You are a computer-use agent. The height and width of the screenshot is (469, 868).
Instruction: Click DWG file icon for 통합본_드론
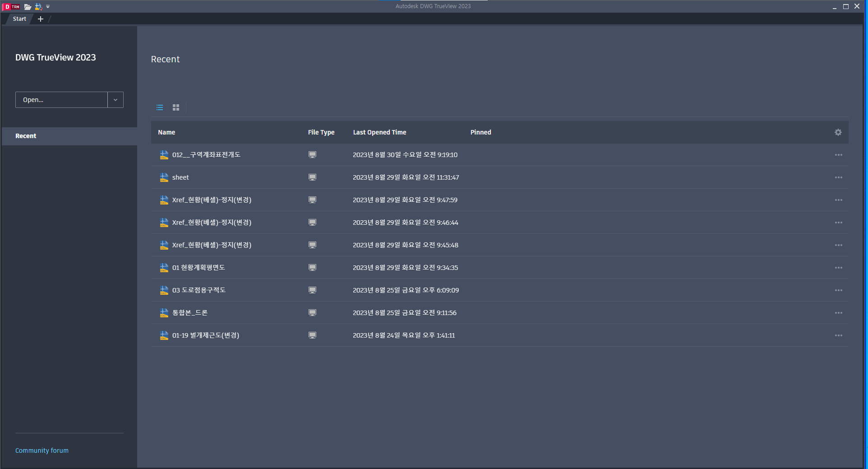click(164, 313)
